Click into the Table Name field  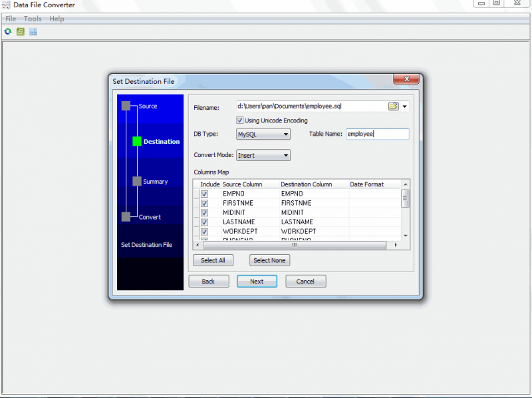[377, 134]
